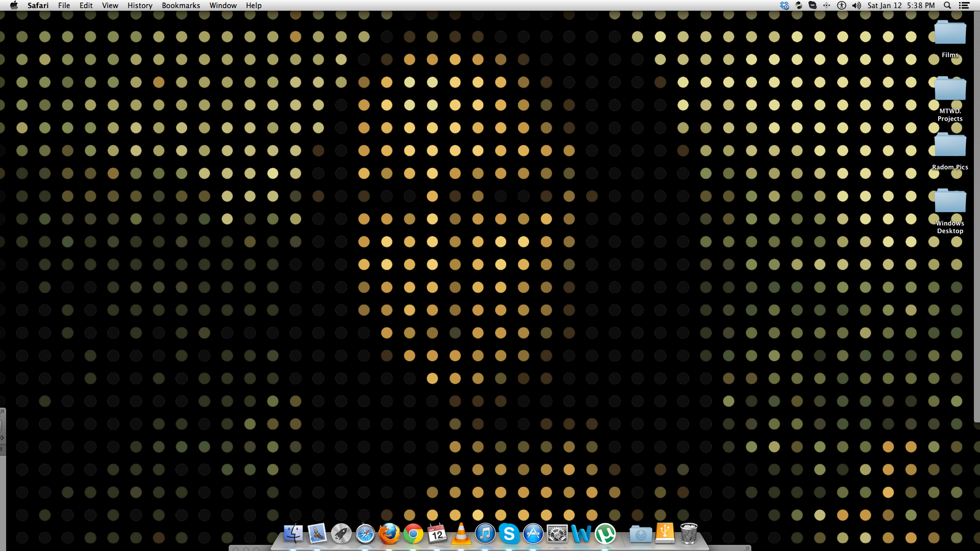
Task: Click the swirl status icon next to Dropbox
Action: [x=799, y=6]
